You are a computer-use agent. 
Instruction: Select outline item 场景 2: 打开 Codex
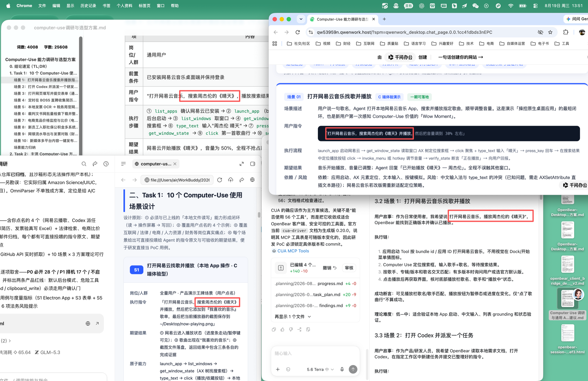click(x=46, y=87)
